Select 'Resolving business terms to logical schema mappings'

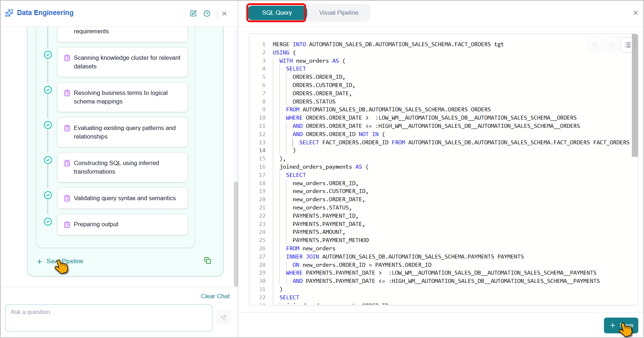click(x=122, y=97)
